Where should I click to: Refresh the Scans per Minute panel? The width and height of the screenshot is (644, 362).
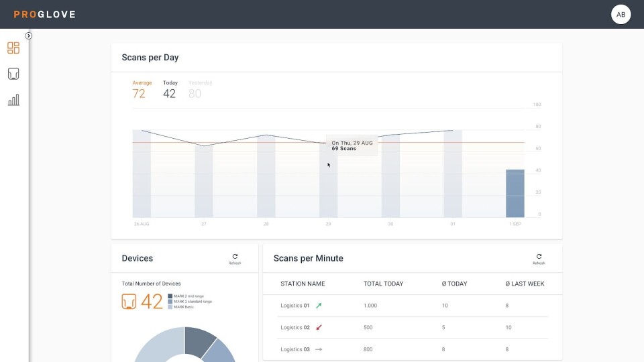pyautogui.click(x=539, y=259)
